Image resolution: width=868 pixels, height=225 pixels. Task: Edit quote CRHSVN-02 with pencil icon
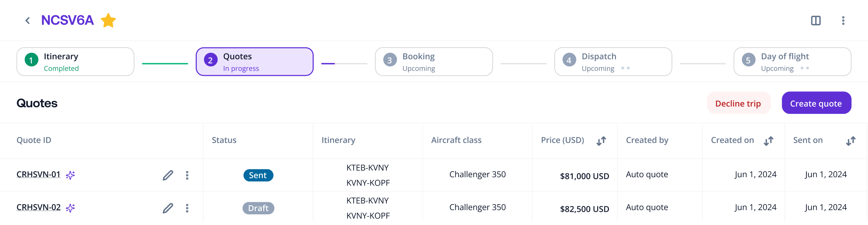click(x=168, y=208)
